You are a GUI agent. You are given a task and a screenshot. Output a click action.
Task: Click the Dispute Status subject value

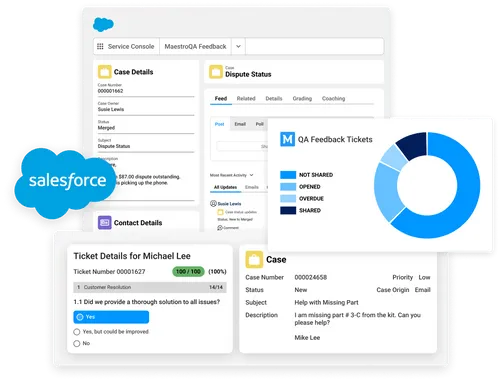[x=114, y=146]
